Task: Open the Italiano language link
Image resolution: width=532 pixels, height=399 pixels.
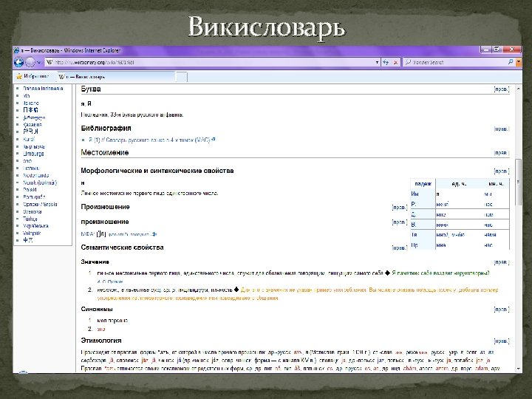Action: [31, 103]
